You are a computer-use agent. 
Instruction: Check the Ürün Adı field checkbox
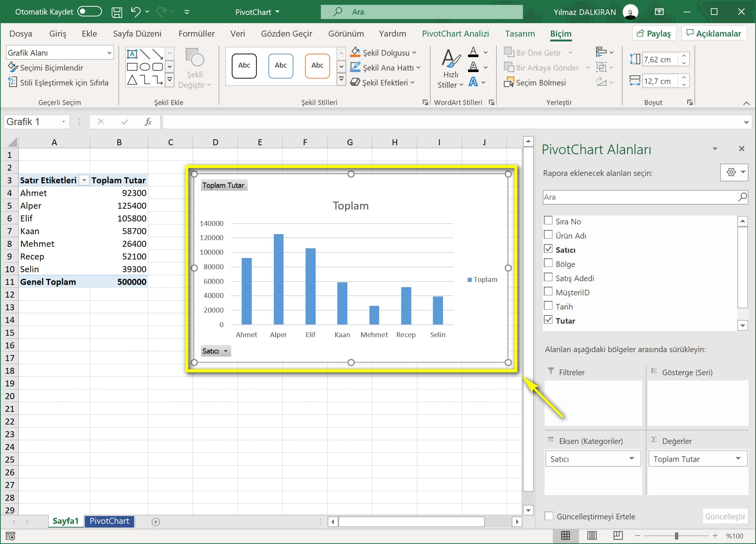(548, 235)
